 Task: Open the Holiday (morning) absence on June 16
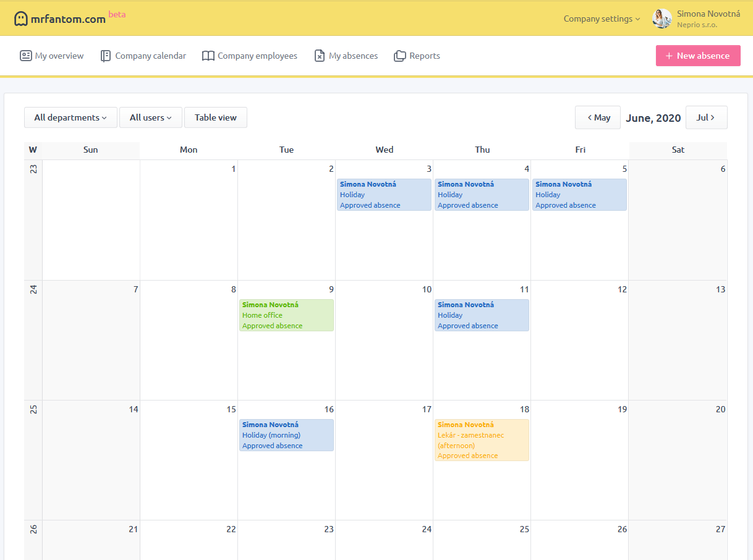(286, 435)
